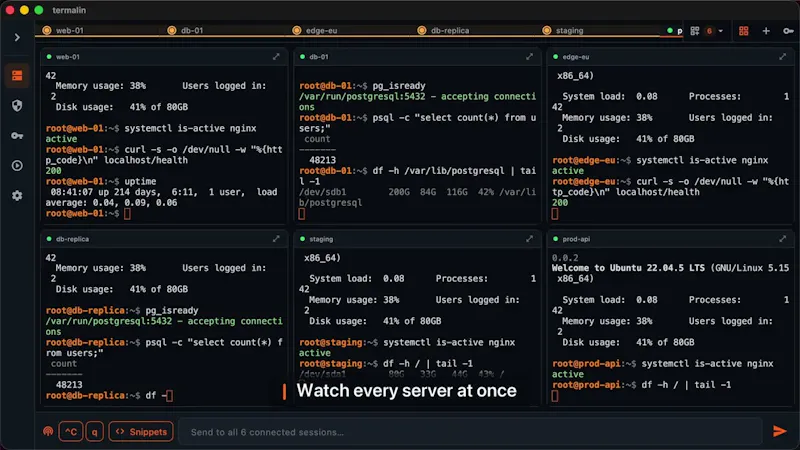The height and width of the screenshot is (450, 800).
Task: Open the shield security sidebar icon
Action: [17, 106]
